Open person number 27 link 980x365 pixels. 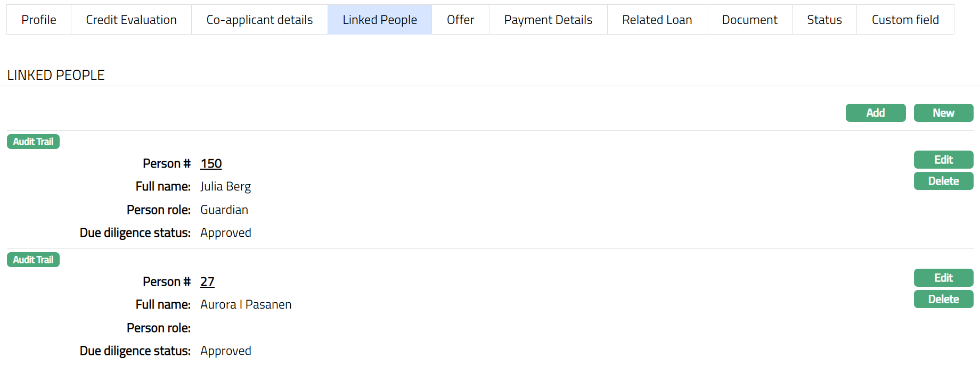point(207,282)
